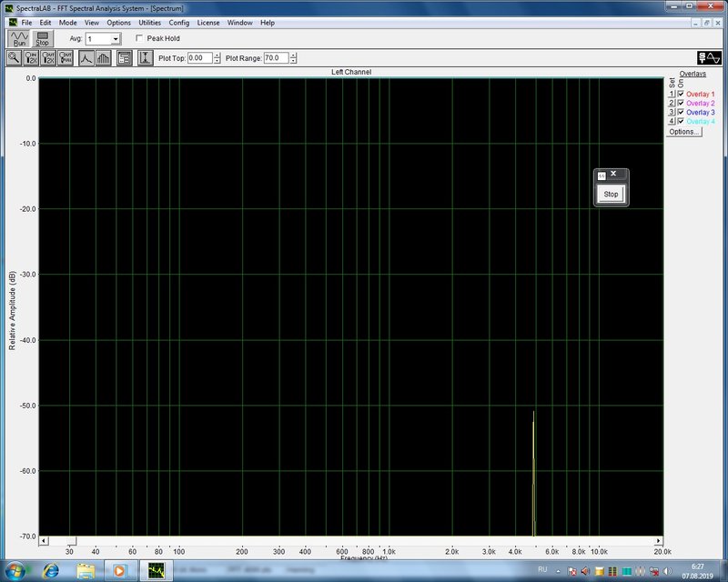
Task: Open media player from taskbar
Action: pyautogui.click(x=119, y=570)
